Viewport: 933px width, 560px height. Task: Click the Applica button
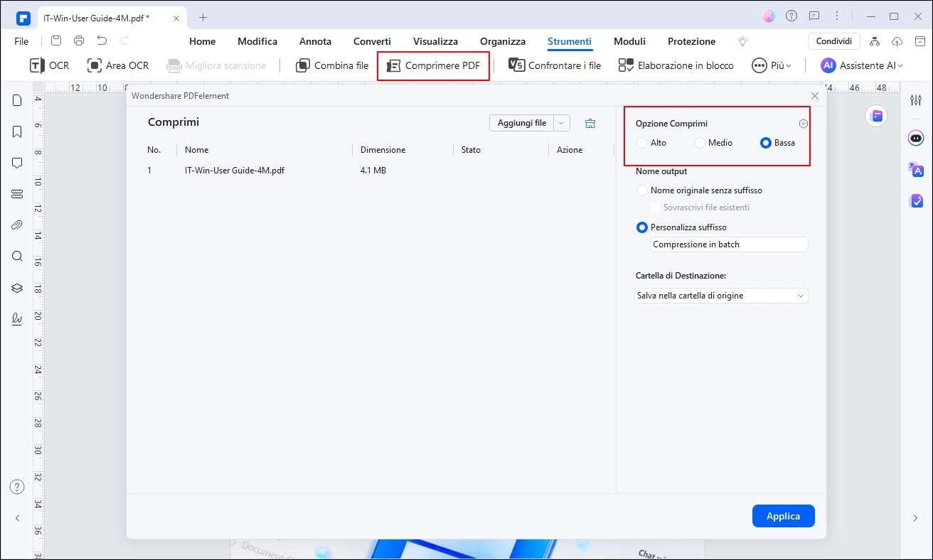point(783,516)
